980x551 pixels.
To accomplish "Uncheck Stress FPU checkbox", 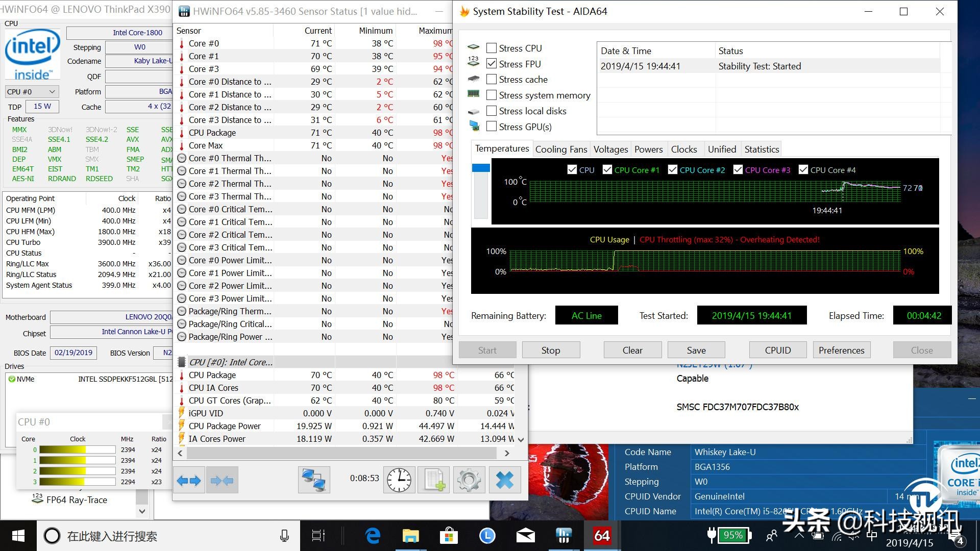I will 492,64.
